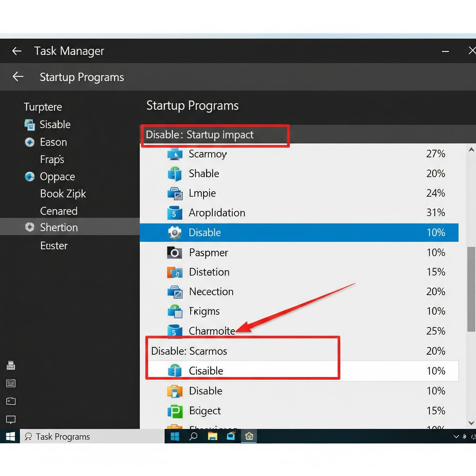This screenshot has width=476, height=476.
Task: Click the gear icon in highlighted Disable row
Action: coord(175,233)
